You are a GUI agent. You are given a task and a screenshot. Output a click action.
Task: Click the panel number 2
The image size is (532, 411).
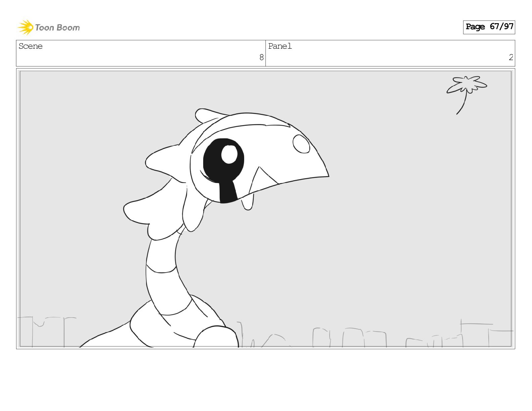[511, 57]
